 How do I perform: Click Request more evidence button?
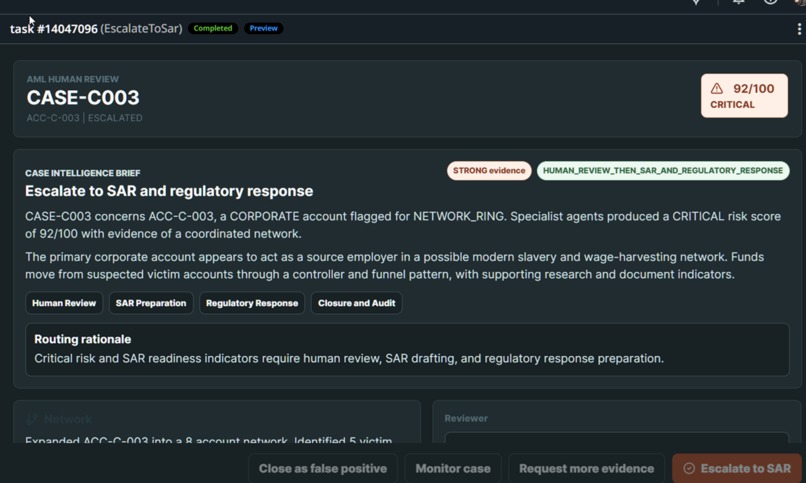(587, 468)
